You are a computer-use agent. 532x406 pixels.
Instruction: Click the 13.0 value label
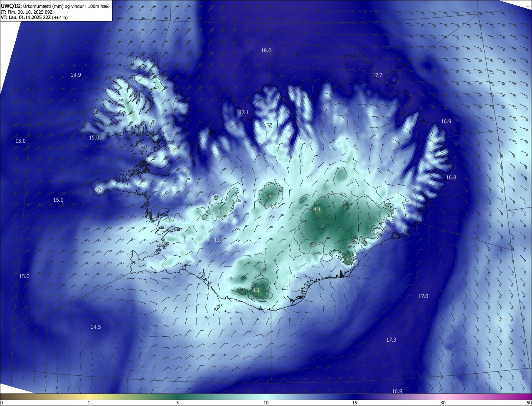(219, 240)
